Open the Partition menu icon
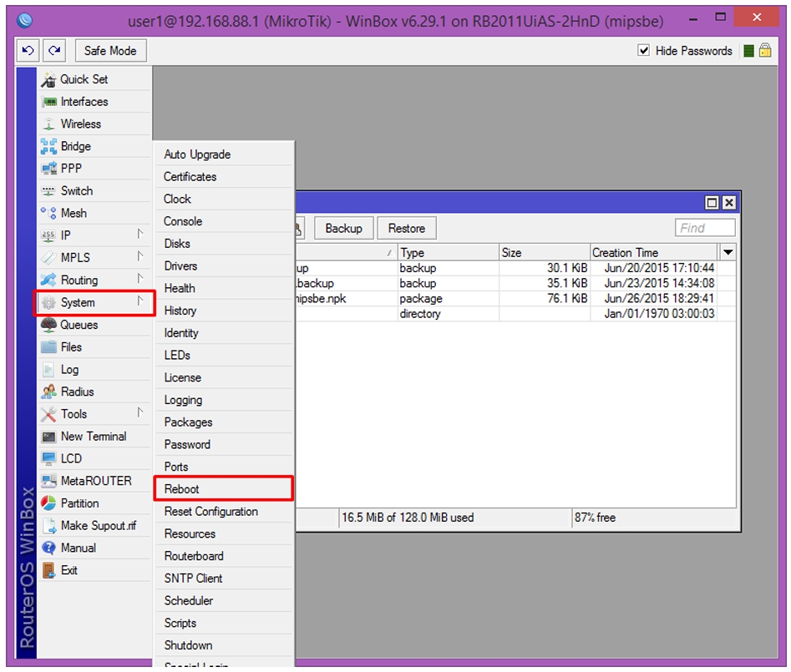Viewport: 791px width, 672px height. click(49, 503)
